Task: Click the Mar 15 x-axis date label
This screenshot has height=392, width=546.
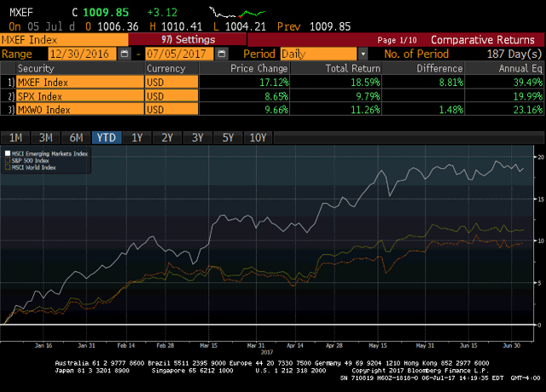Action: tap(208, 345)
